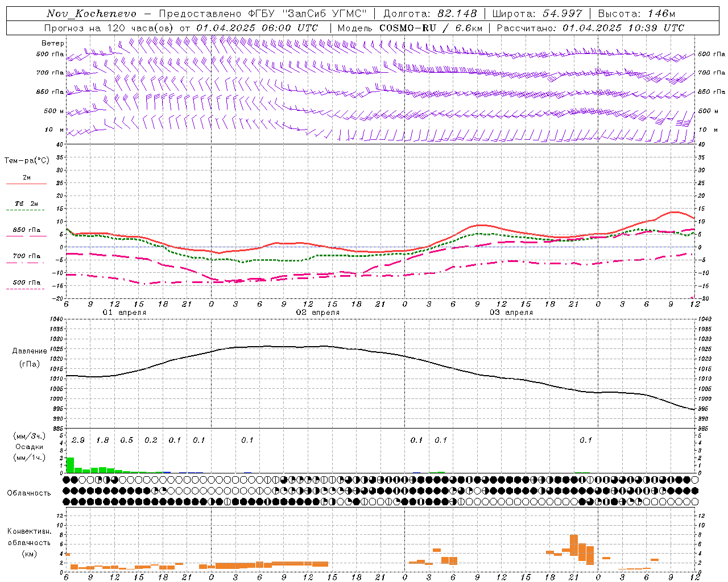The image size is (728, 582).
Task: Click the station name "Nov_Kochenevo" in header
Action: pos(91,14)
